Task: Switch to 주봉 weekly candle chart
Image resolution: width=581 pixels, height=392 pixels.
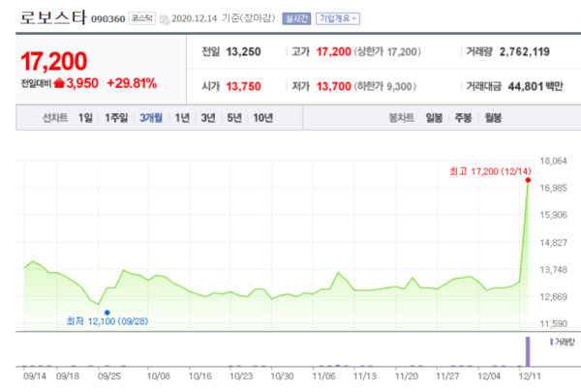Action: pos(463,118)
